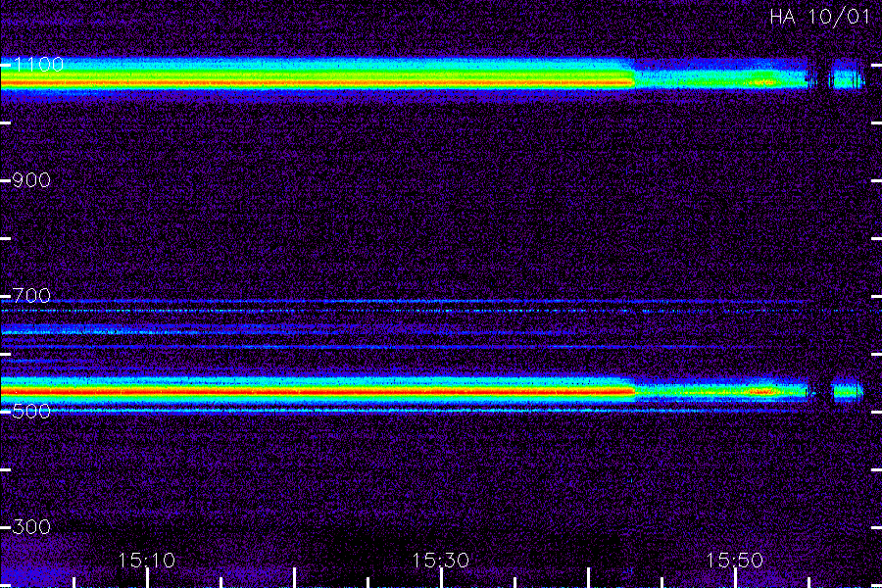Click the 300 frequency axis label
Screen dimensions: 882x588
point(31,526)
